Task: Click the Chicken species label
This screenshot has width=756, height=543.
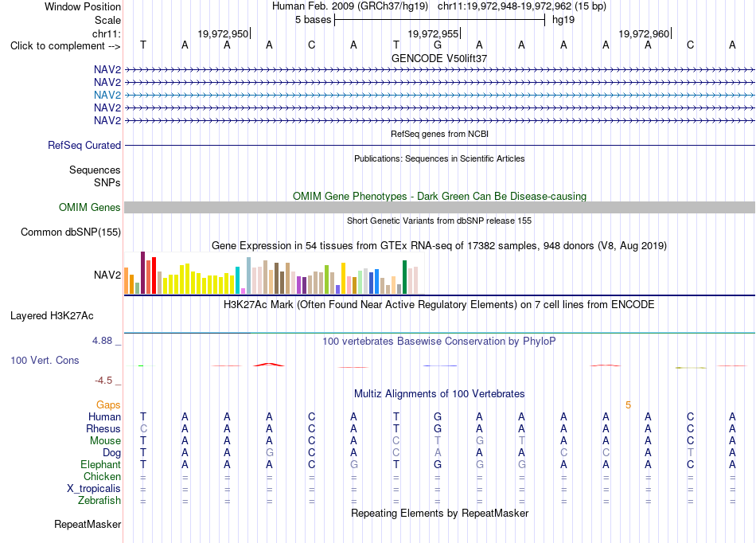Action: coord(102,476)
